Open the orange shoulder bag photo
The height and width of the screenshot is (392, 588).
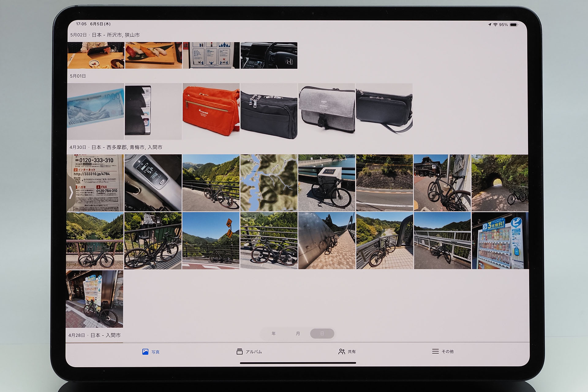pyautogui.click(x=211, y=111)
